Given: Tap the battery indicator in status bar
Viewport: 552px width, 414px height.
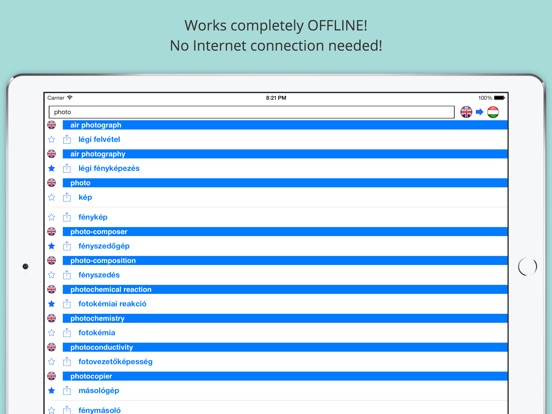Looking at the screenshot, I should coord(500,98).
